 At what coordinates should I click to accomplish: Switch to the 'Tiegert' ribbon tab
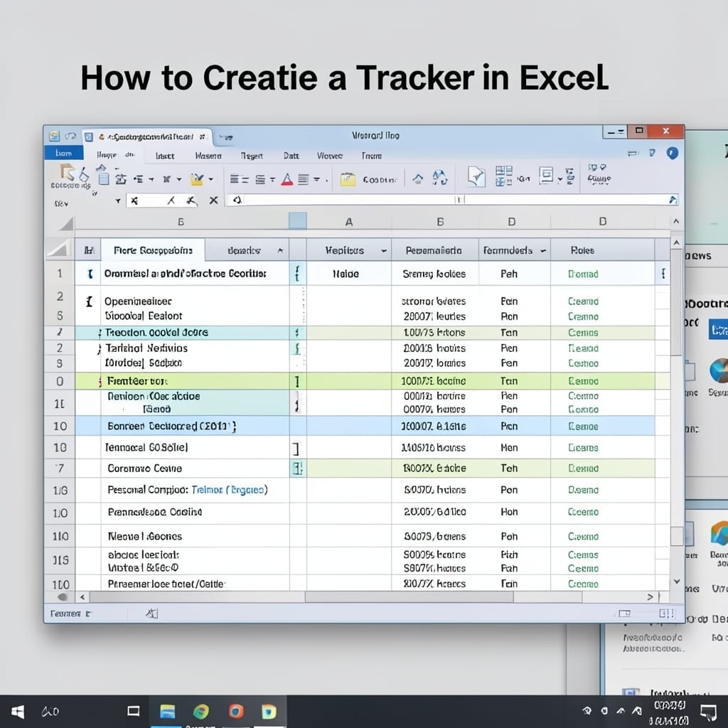point(252,156)
